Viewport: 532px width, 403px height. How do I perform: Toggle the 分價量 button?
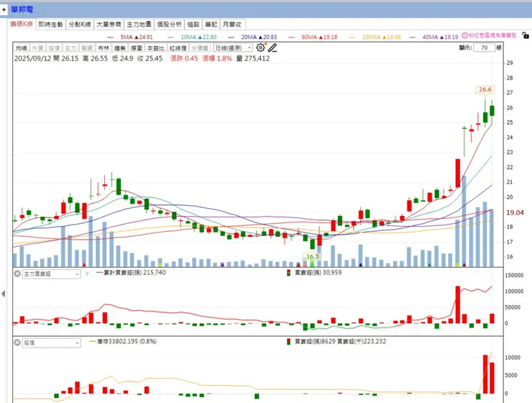200,48
